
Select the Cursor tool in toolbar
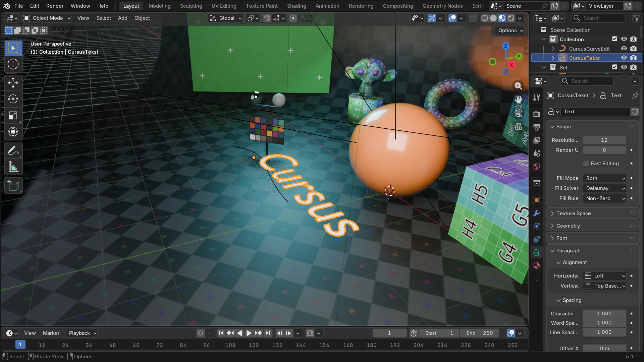[x=13, y=64]
